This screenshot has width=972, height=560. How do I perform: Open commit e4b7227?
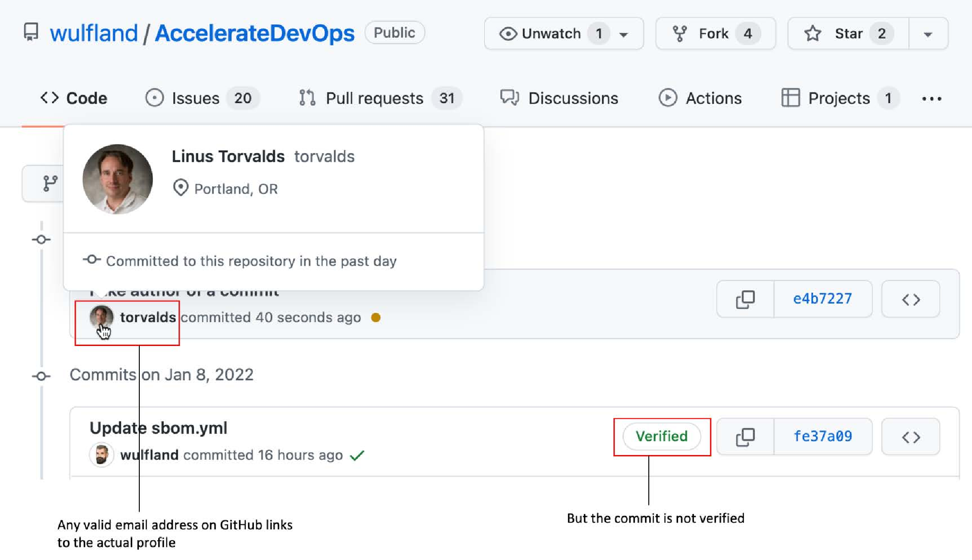pos(823,299)
